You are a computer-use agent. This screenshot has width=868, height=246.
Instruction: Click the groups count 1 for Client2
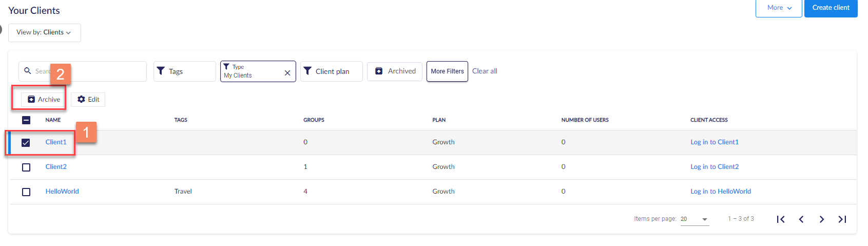[305, 167]
